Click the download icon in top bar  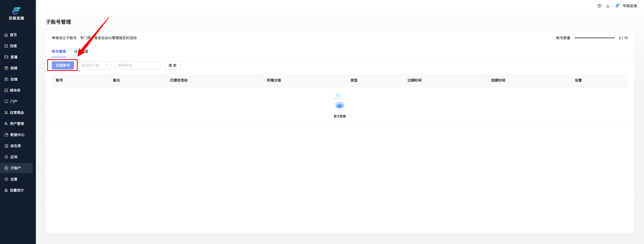(608, 6)
